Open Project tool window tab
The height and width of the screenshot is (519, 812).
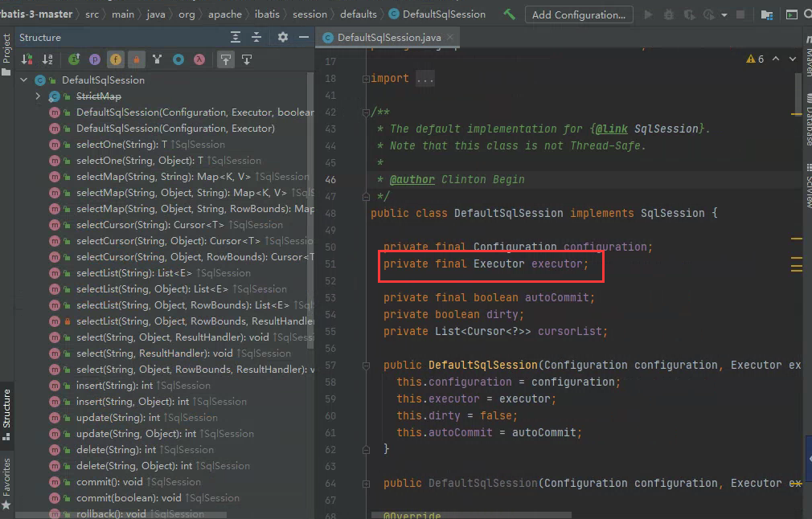click(6, 54)
